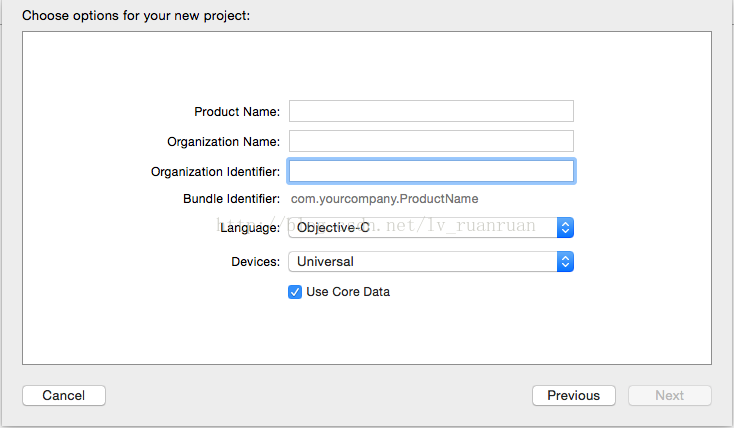
Task: Click the "Devices:" label
Action: (254, 262)
